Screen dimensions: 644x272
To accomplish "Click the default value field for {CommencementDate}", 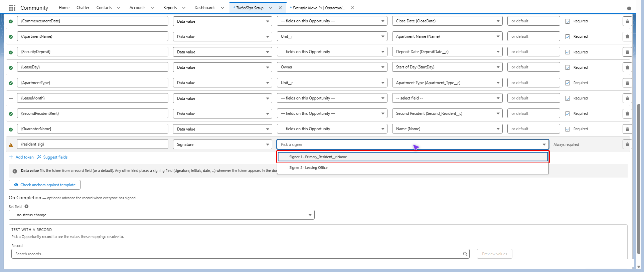I will coord(533,21).
